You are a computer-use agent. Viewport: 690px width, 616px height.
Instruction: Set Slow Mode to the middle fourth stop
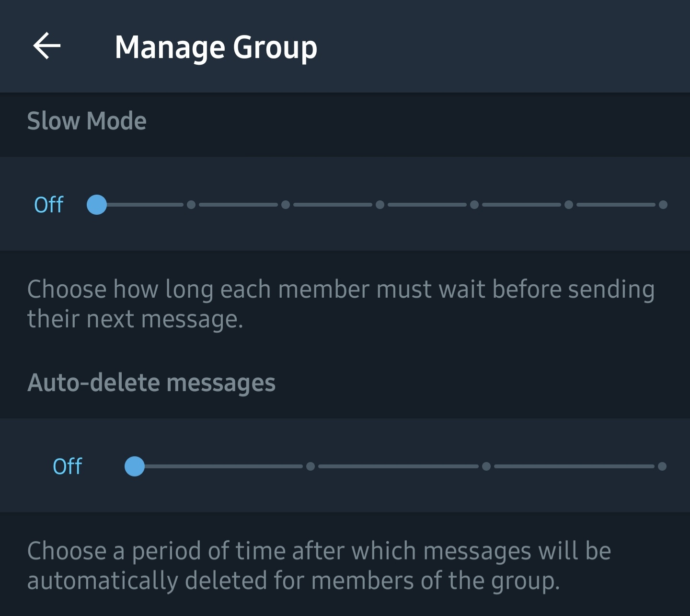tap(380, 205)
